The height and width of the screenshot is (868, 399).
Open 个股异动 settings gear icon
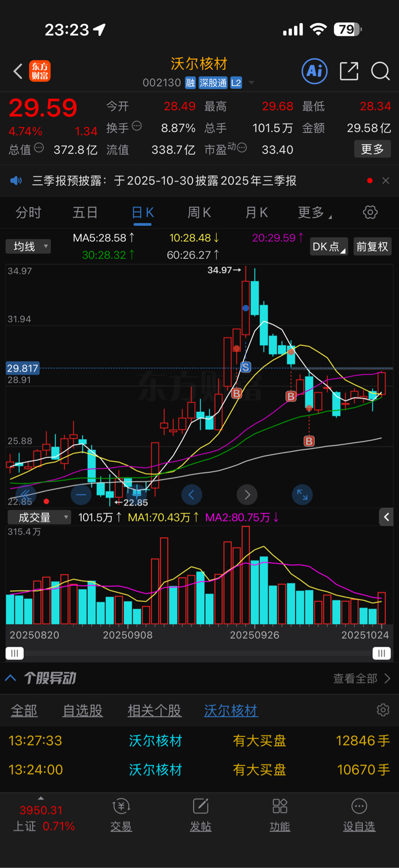click(383, 710)
